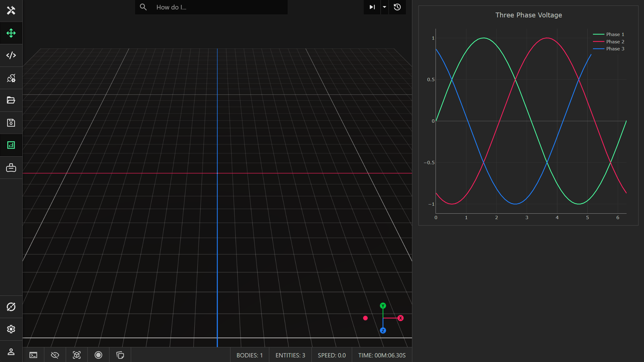Click the save disk icon
644x362 pixels.
11,123
